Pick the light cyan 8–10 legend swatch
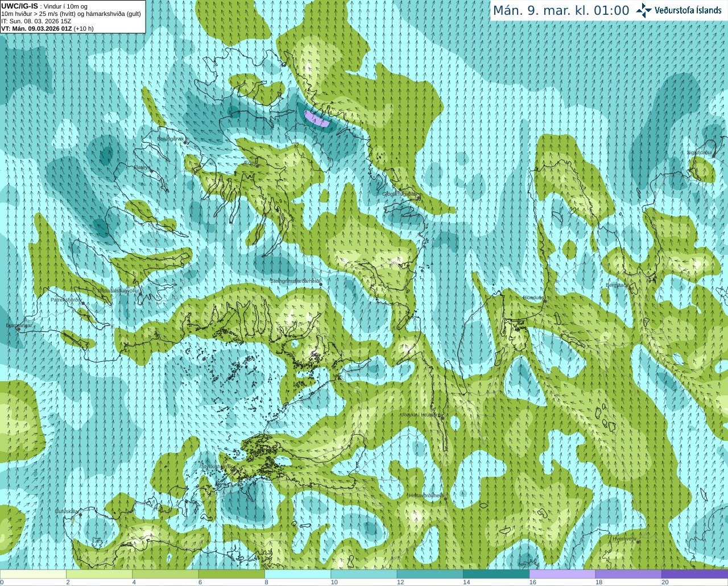The height and width of the screenshot is (586, 728). 297,574
